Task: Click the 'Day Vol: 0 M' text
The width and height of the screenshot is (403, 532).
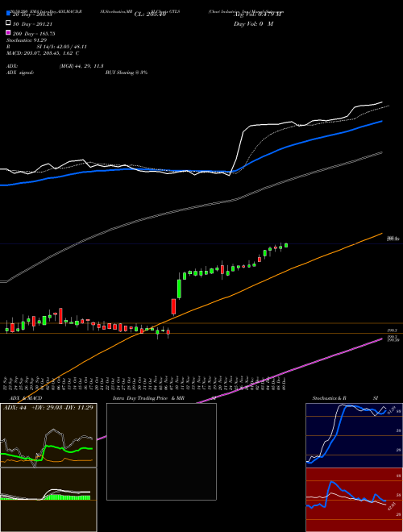Action: click(253, 23)
